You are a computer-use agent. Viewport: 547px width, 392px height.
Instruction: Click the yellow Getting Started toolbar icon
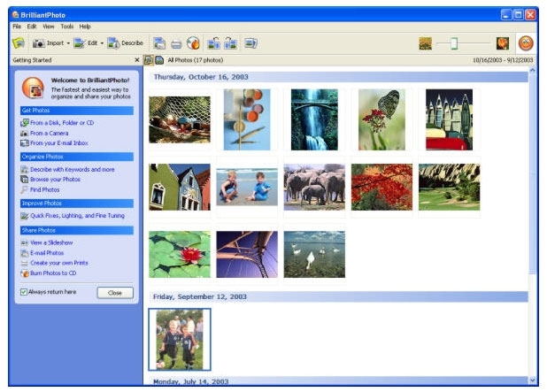tap(19, 43)
